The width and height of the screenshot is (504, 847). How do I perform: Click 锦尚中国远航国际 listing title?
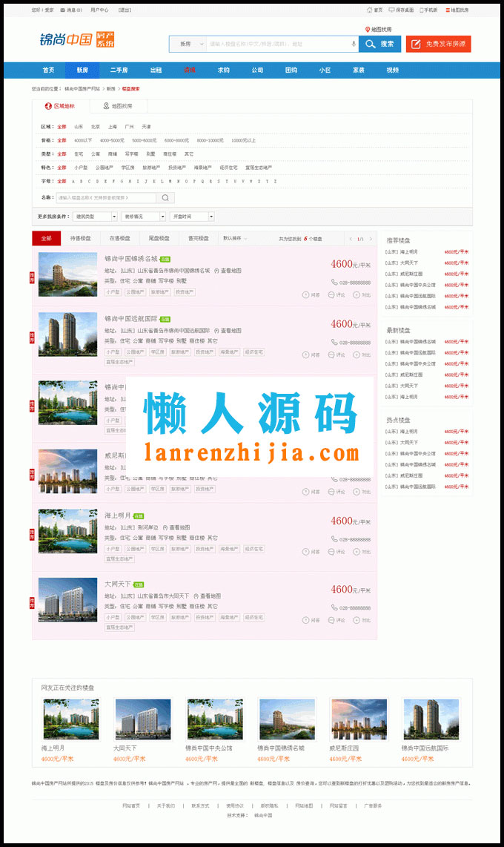(x=131, y=319)
